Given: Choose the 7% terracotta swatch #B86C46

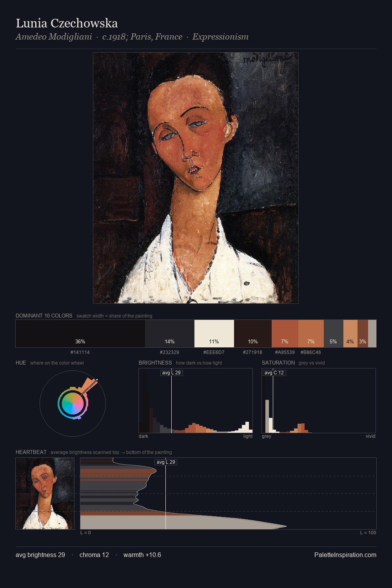Looking at the screenshot, I should coord(311,334).
